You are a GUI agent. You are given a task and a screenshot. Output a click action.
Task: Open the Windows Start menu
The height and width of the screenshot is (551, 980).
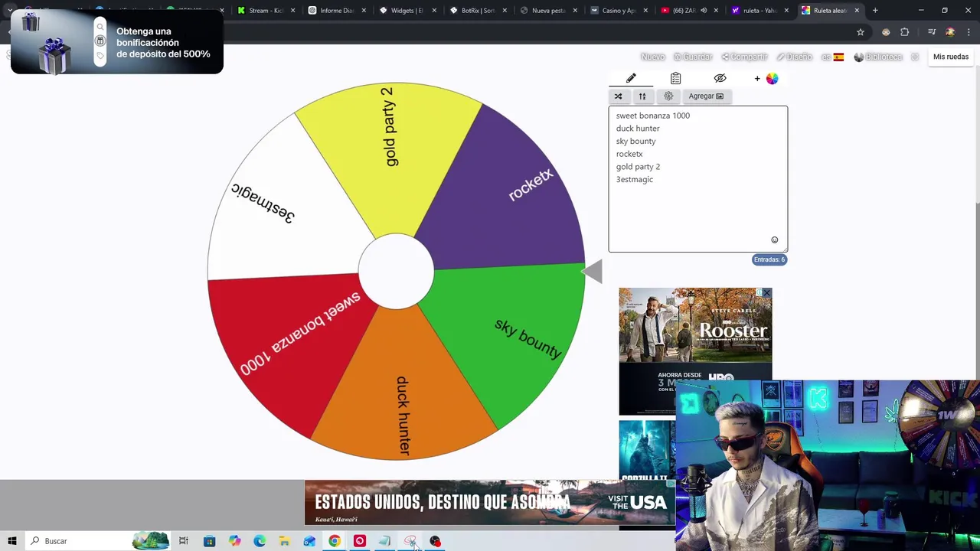[12, 541]
